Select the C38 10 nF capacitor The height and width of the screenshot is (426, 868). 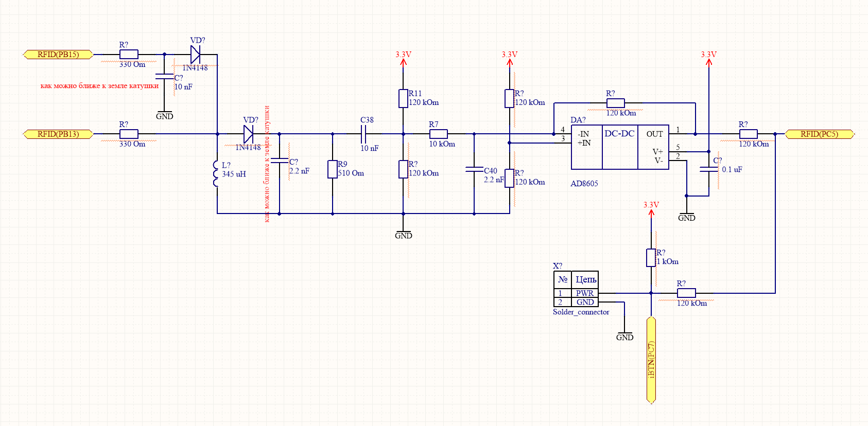[363, 134]
